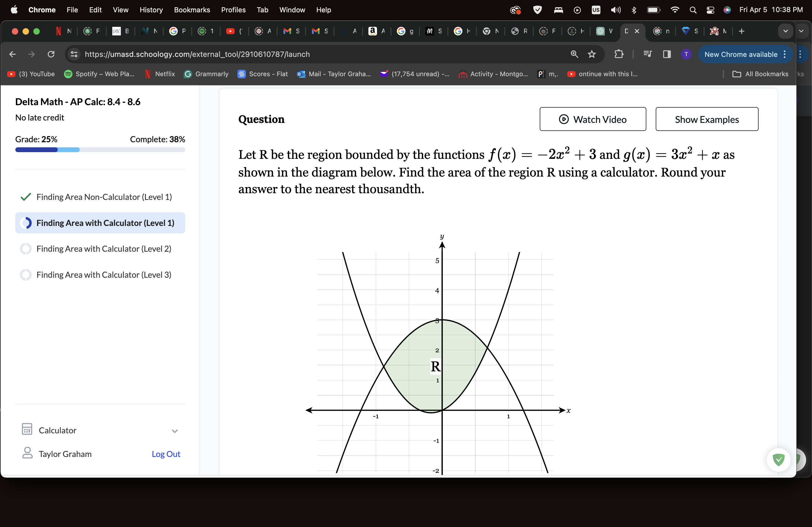Click the completed Finding Area Non-Calculator checkmark

(25, 197)
